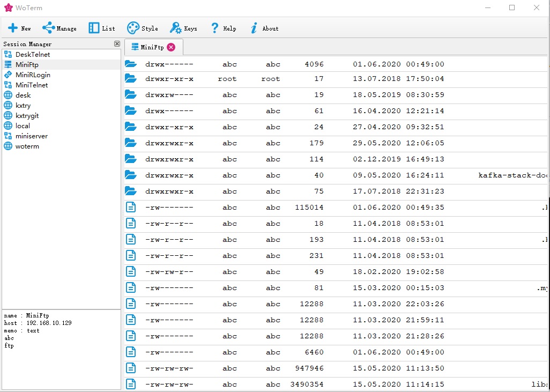Open the Style palette settings

pos(142,28)
